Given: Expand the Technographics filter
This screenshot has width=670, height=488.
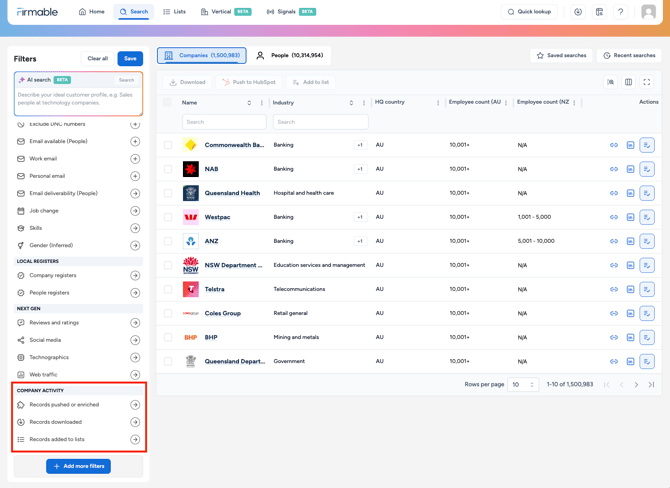Looking at the screenshot, I should [x=135, y=357].
